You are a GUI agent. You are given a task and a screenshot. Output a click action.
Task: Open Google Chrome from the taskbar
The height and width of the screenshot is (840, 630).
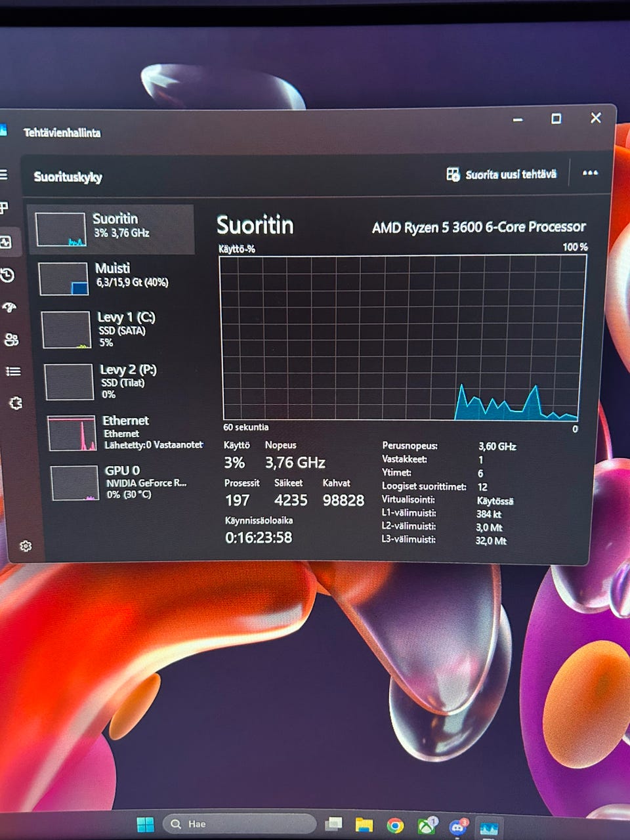(395, 826)
